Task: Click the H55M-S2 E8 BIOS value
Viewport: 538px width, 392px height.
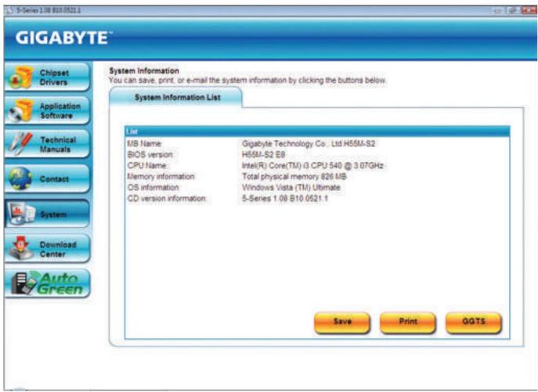Action: coord(263,155)
